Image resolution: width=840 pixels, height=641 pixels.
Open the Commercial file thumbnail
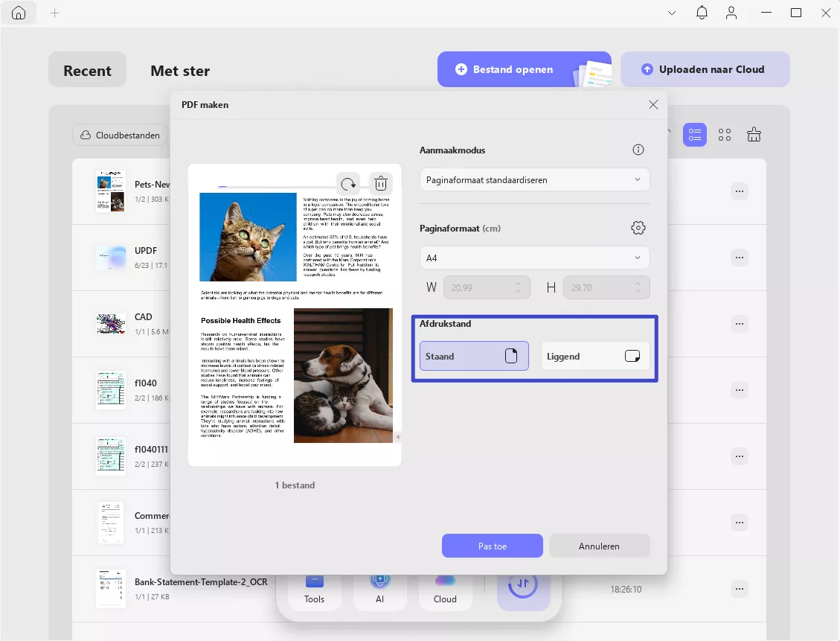(x=111, y=523)
